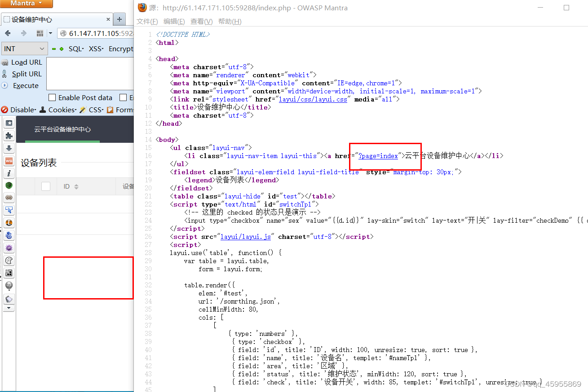
Task: Open the INT combo box in HackBar
Action: 25,48
